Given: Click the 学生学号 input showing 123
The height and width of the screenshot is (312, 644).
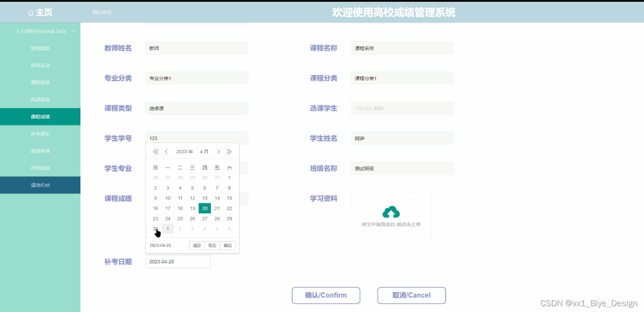Looking at the screenshot, I should tap(197, 137).
